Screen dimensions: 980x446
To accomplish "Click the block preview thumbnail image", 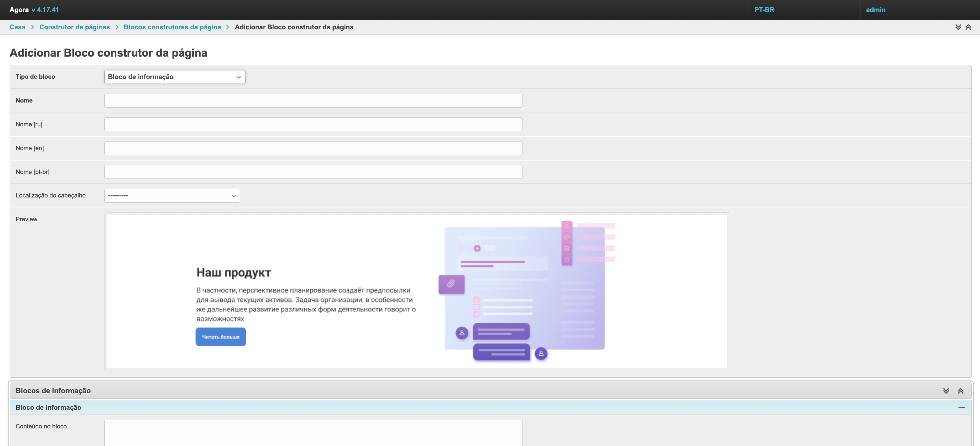I will (416, 292).
